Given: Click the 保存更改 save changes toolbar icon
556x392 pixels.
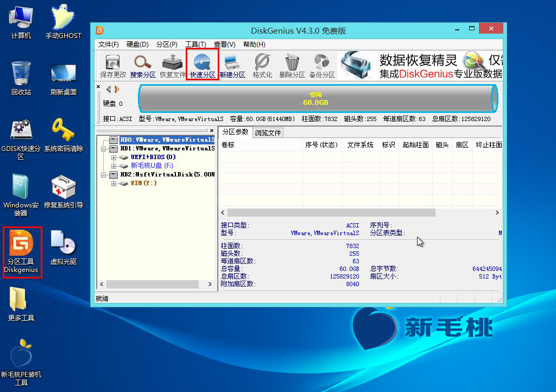Looking at the screenshot, I should [x=113, y=66].
